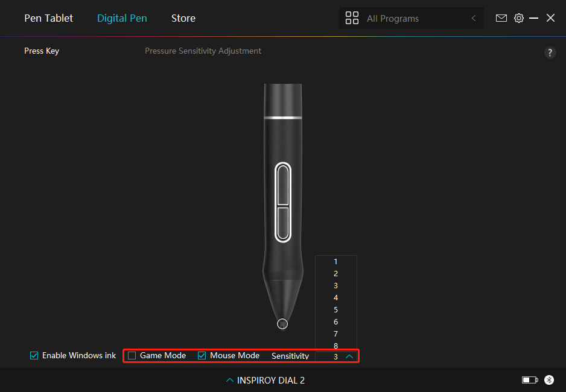Select the pen's lower side button
The width and height of the screenshot is (566, 392).
283,223
